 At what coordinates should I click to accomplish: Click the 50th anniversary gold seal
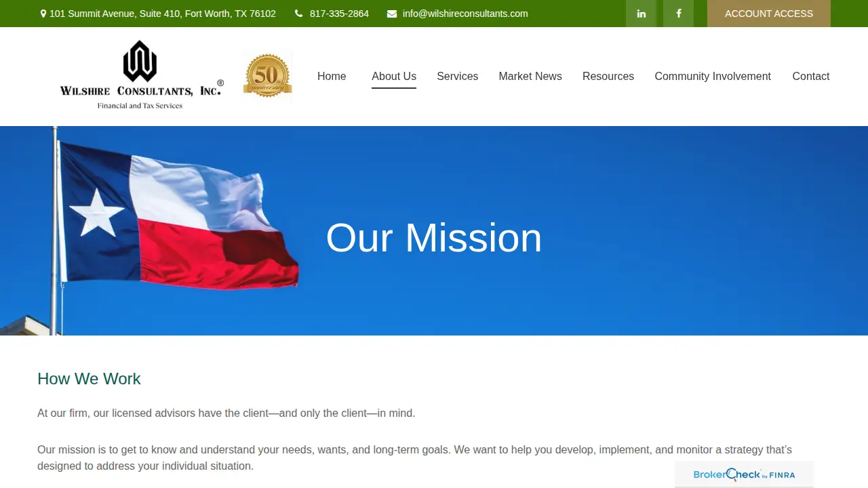[267, 76]
